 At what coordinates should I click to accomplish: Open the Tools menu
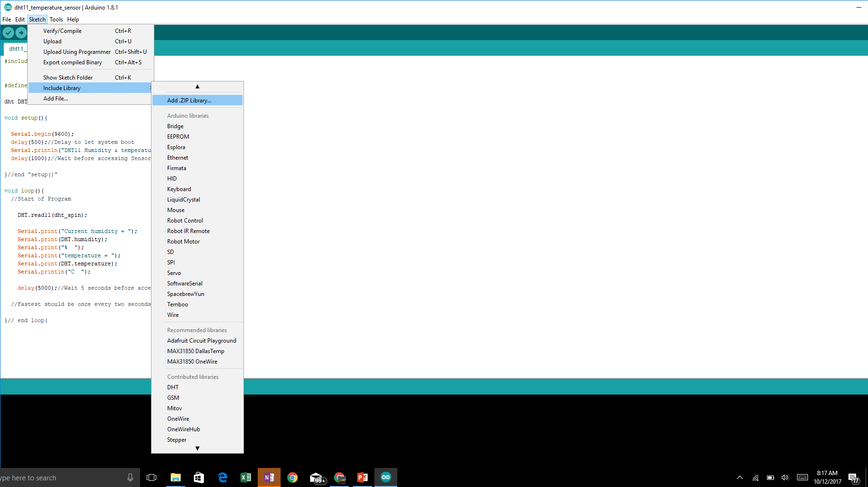click(56, 20)
